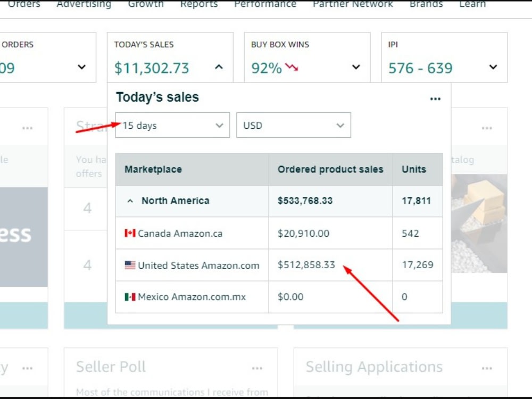Open the Performance menu

[x=265, y=4]
